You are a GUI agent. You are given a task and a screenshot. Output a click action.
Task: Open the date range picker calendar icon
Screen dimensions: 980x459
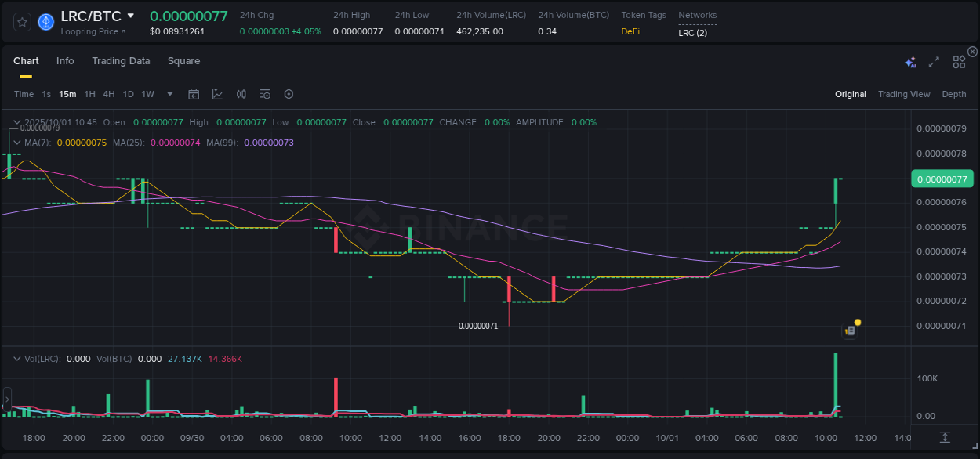click(194, 93)
